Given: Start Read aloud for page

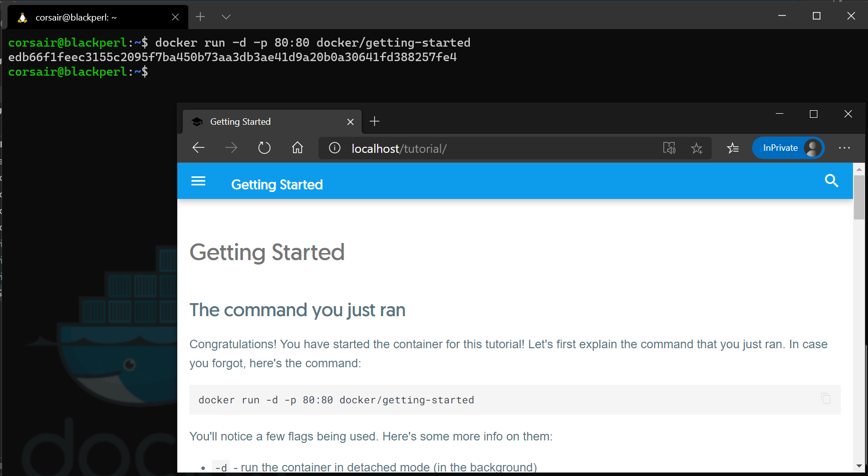Looking at the screenshot, I should pyautogui.click(x=669, y=148).
